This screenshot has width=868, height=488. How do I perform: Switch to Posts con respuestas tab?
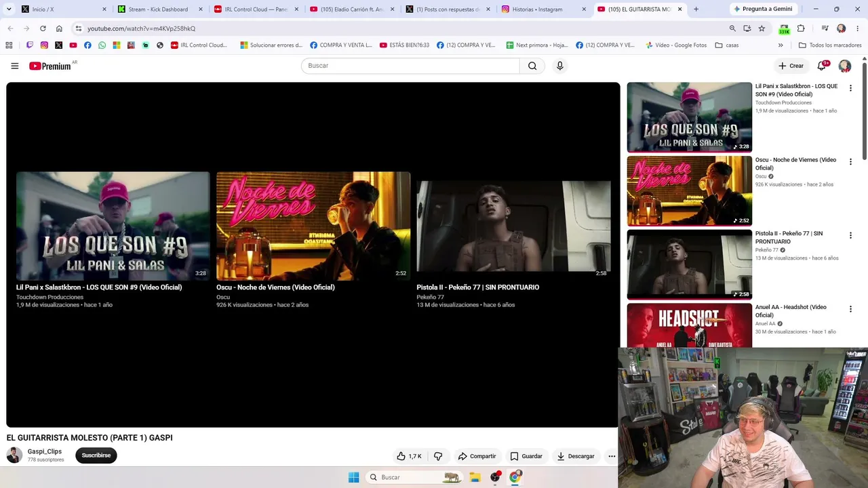click(x=448, y=9)
